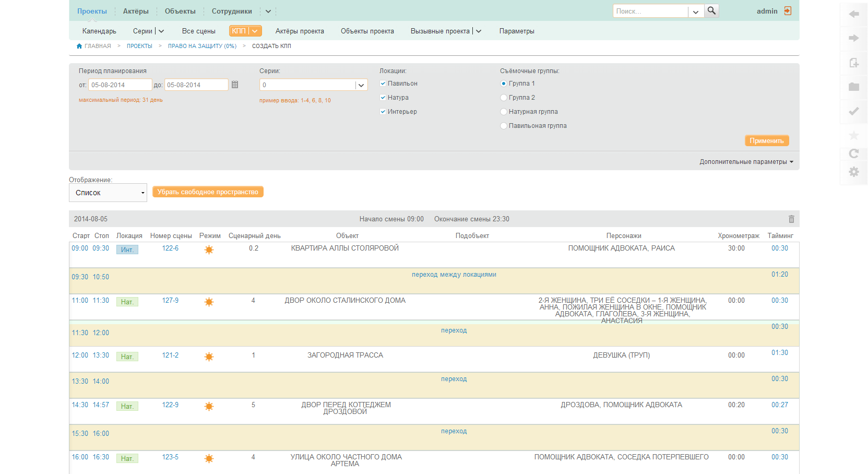The width and height of the screenshot is (868, 474).
Task: Click the start date field от
Action: 120,85
